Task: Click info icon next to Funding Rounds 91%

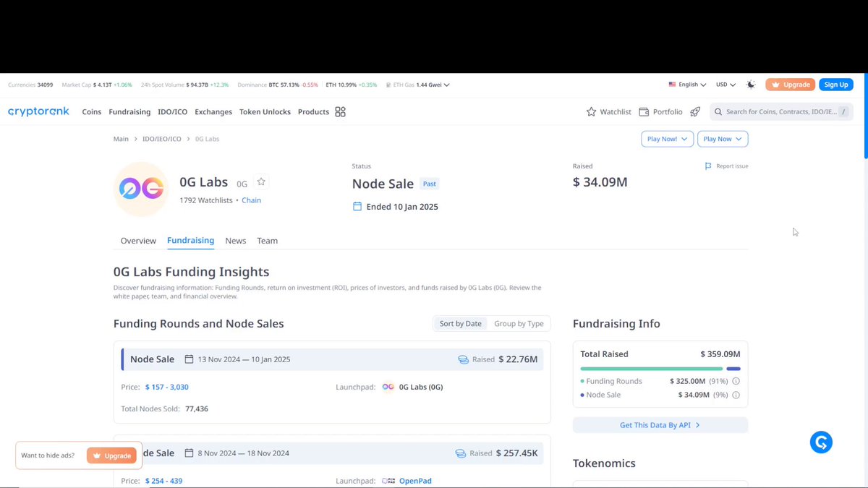Action: 736,381
